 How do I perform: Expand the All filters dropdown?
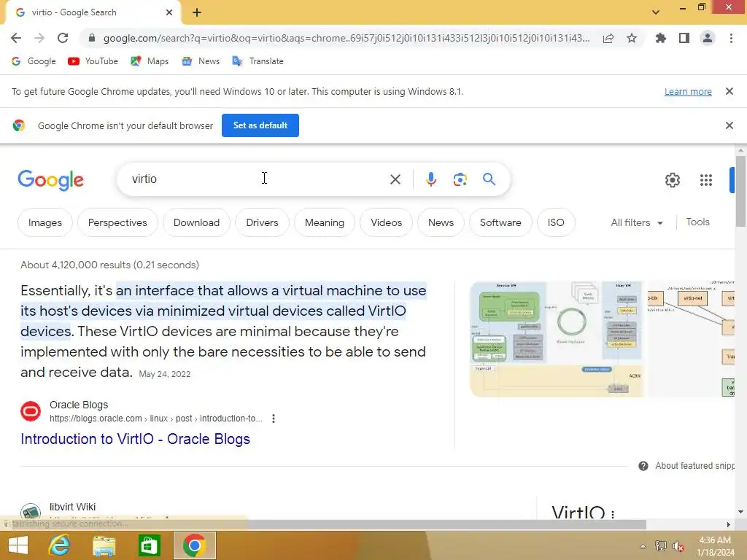click(636, 222)
